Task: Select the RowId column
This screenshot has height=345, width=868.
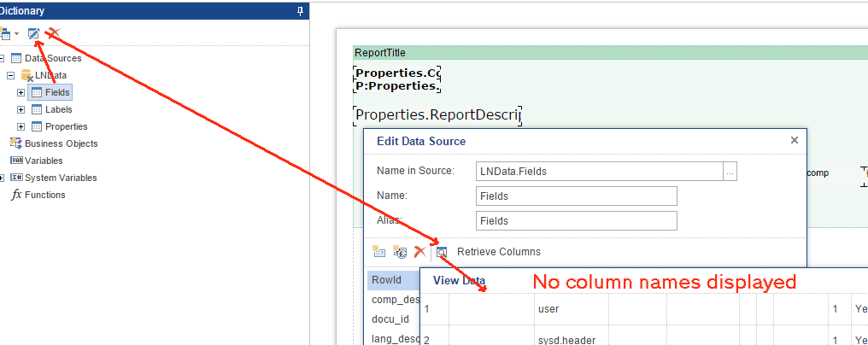Action: point(394,280)
